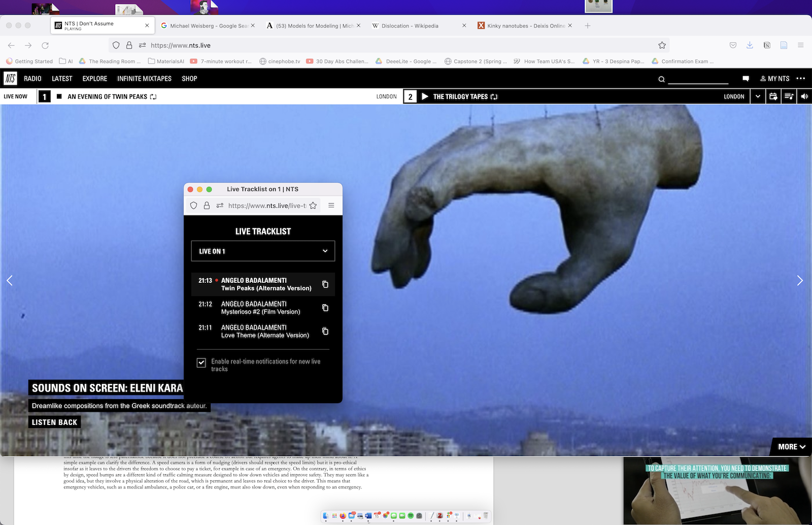This screenshot has height=525, width=812.
Task: Open the chat bubble icon
Action: click(746, 79)
